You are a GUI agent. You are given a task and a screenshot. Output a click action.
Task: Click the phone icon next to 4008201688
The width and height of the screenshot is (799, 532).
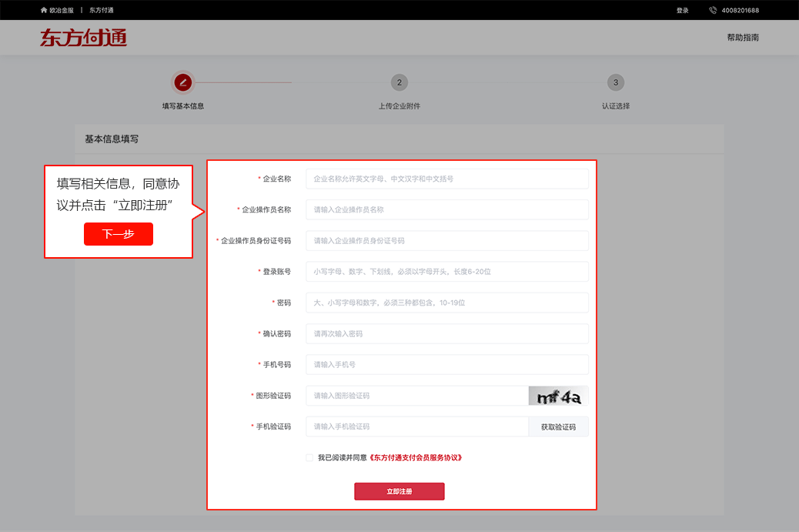pos(713,10)
